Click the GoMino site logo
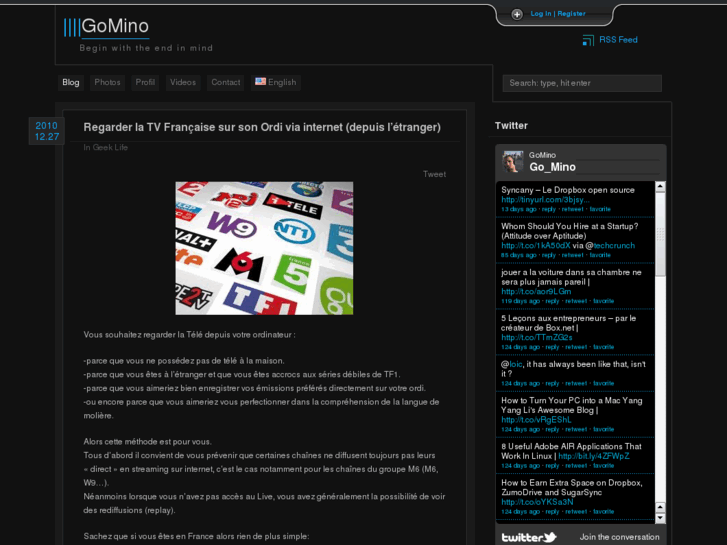The image size is (727, 545). pyautogui.click(x=106, y=26)
